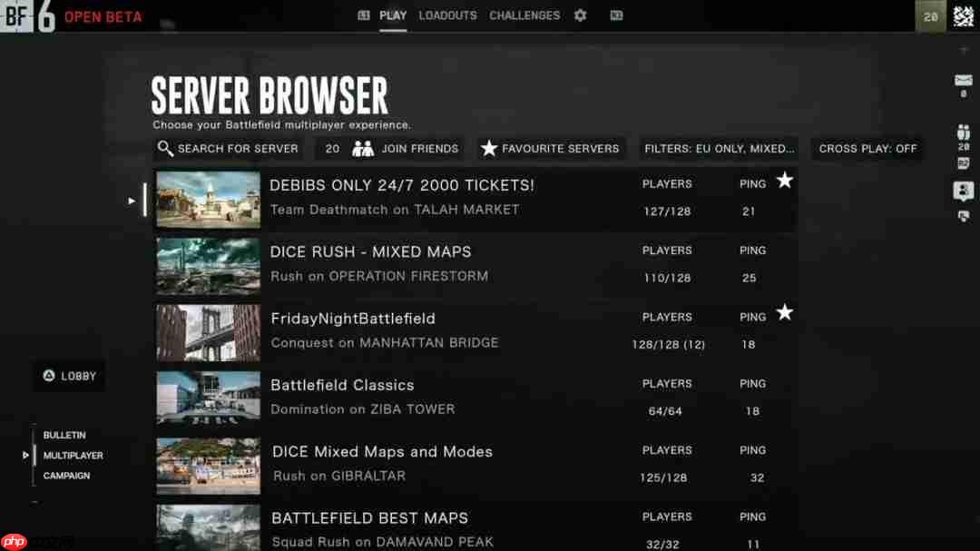
Task: Click player count '64/64'
Action: pyautogui.click(x=665, y=411)
